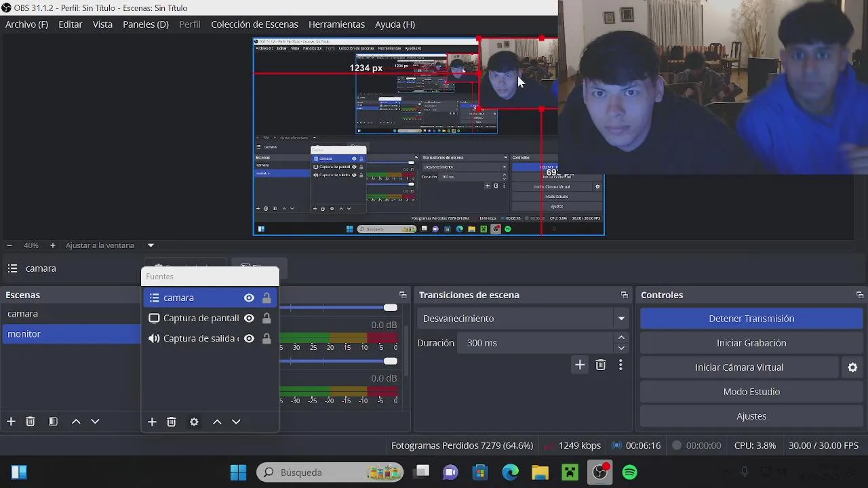Click Iniciar Grabación button
Screen dimensions: 868x488
pos(751,343)
